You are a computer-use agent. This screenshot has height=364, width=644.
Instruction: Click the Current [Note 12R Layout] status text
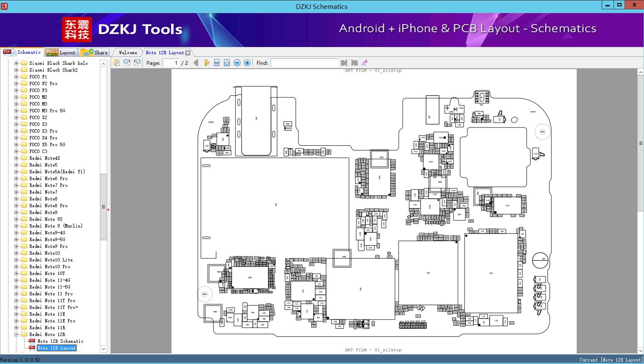click(611, 360)
